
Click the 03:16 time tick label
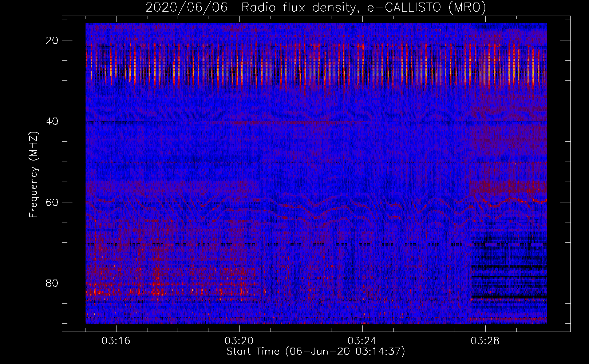pos(116,341)
